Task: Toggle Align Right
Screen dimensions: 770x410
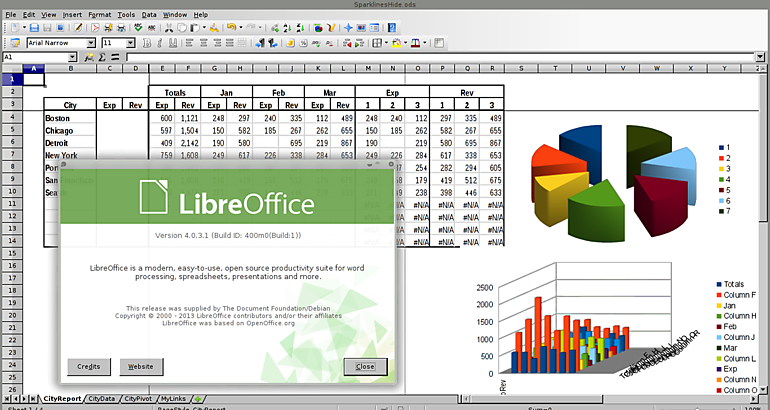Action: coord(217,43)
